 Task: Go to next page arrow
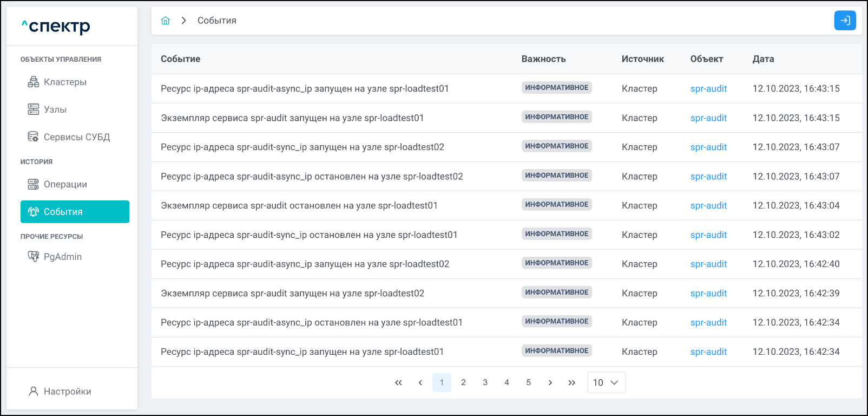pos(550,382)
